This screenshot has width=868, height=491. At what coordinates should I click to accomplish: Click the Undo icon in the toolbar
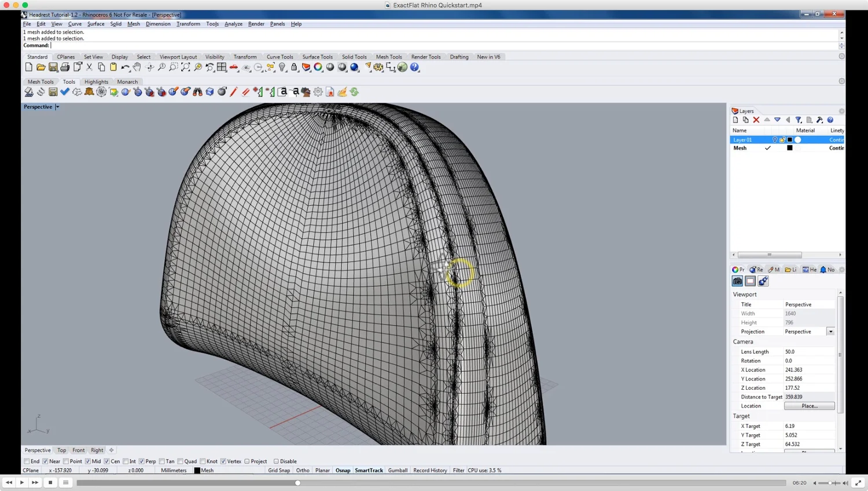125,67
